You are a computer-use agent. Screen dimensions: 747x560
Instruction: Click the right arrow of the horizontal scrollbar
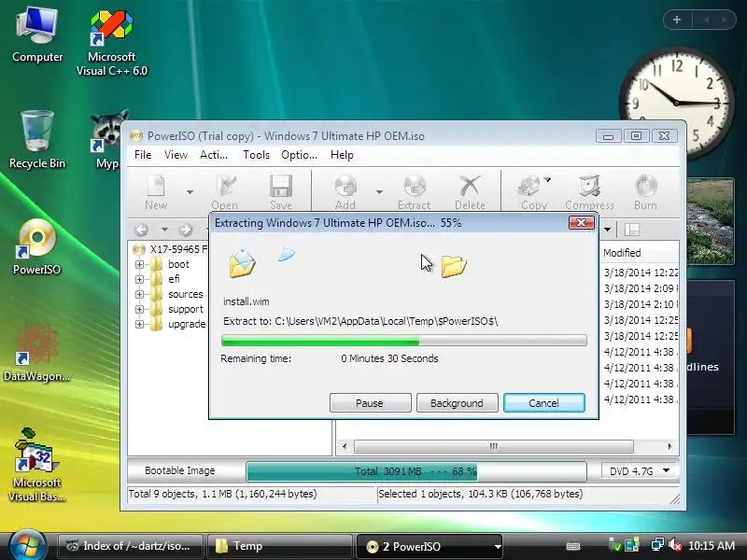pos(669,446)
